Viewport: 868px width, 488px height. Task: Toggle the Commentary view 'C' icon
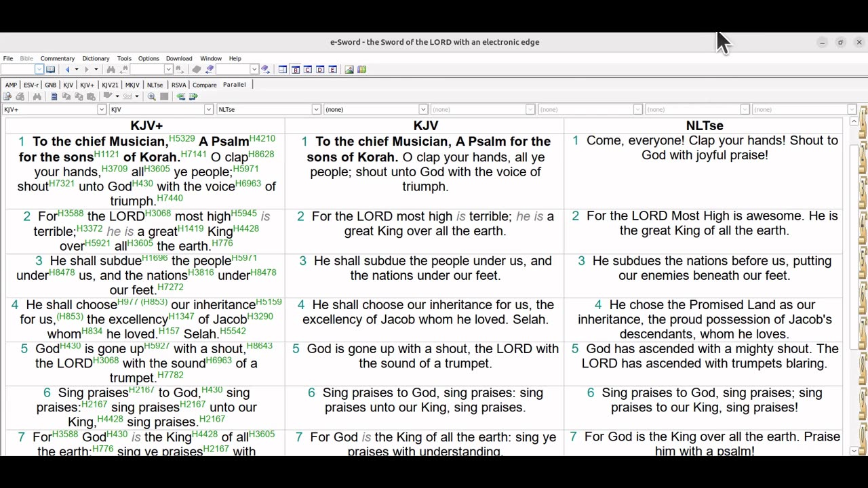[308, 69]
